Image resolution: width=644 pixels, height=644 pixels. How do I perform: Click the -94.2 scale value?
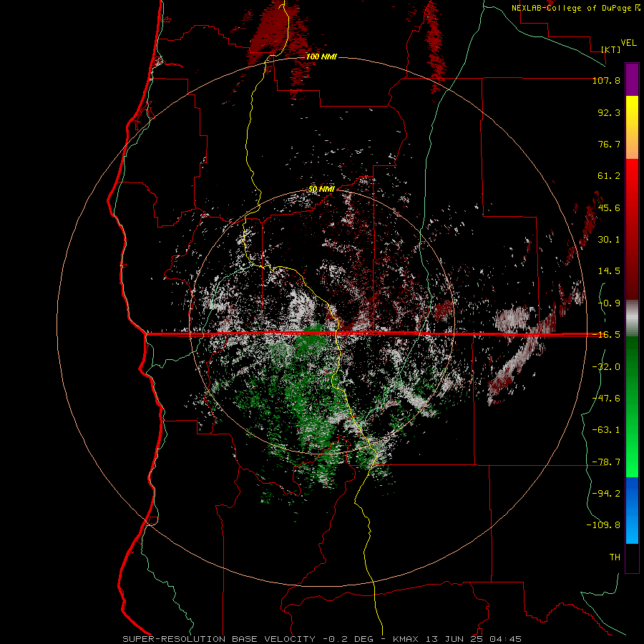[606, 493]
